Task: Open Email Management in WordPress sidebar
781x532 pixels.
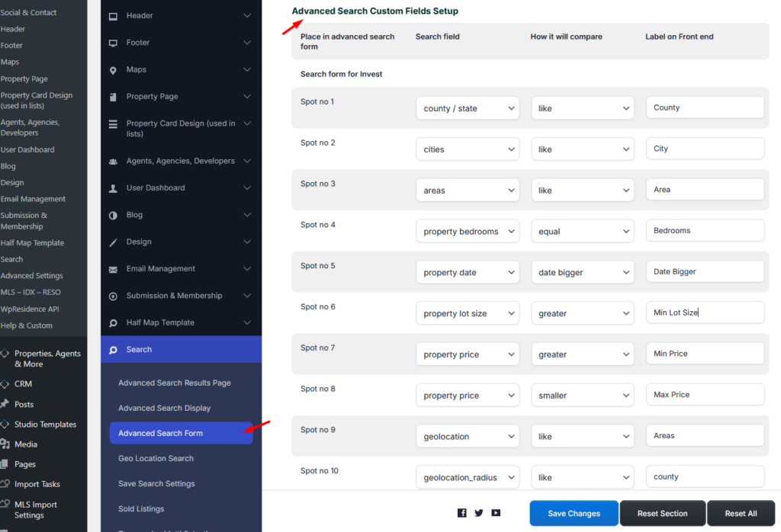Action: [x=33, y=199]
